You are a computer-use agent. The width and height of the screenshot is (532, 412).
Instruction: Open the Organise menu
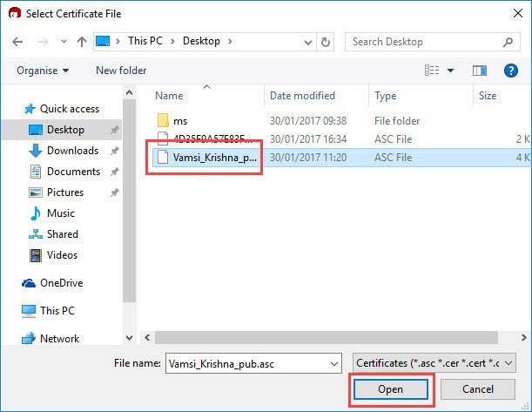coord(43,71)
